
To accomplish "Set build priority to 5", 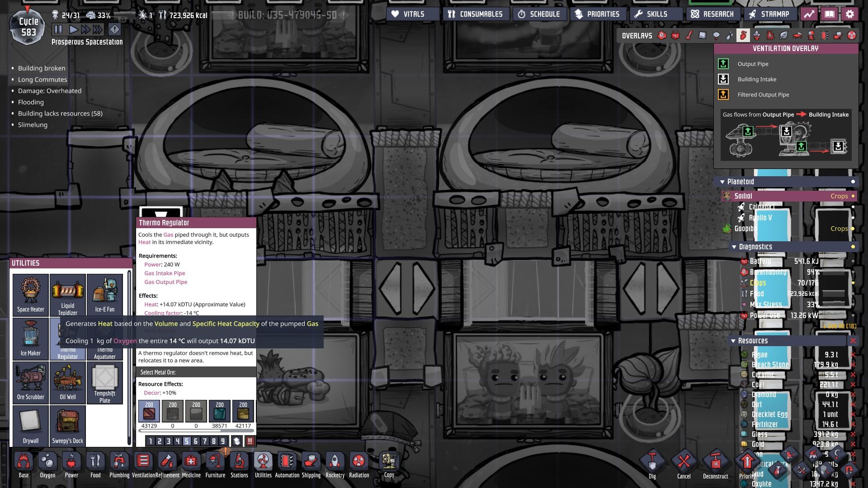I will [x=186, y=441].
